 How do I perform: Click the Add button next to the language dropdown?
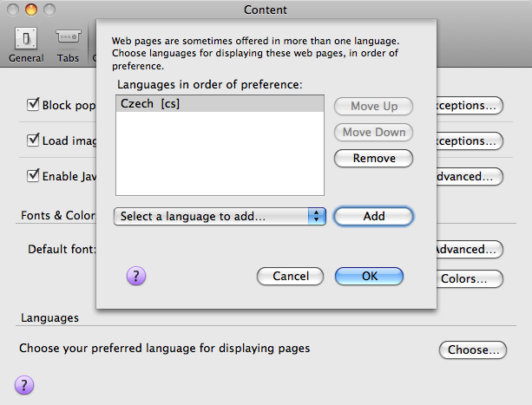click(x=373, y=216)
